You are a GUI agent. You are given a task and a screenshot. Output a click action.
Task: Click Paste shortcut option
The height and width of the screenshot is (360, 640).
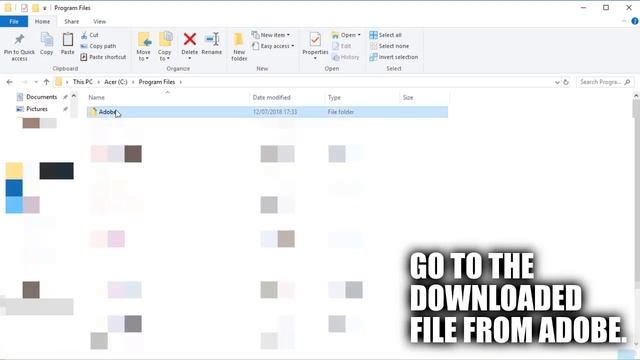tap(103, 57)
